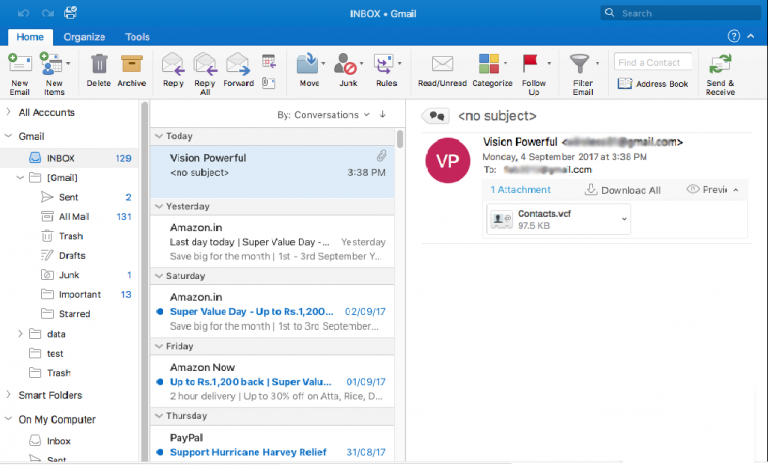Create a New Email
768x469 pixels.
click(x=20, y=73)
